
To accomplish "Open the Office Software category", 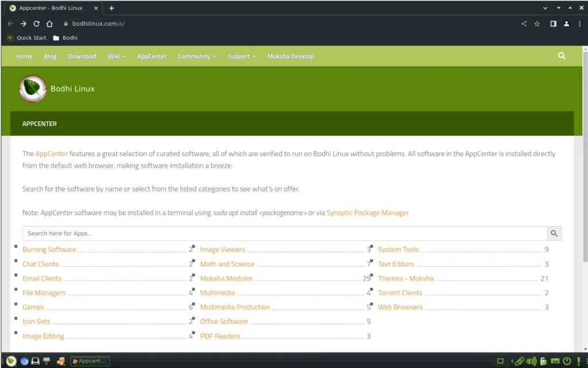I will click(x=224, y=321).
